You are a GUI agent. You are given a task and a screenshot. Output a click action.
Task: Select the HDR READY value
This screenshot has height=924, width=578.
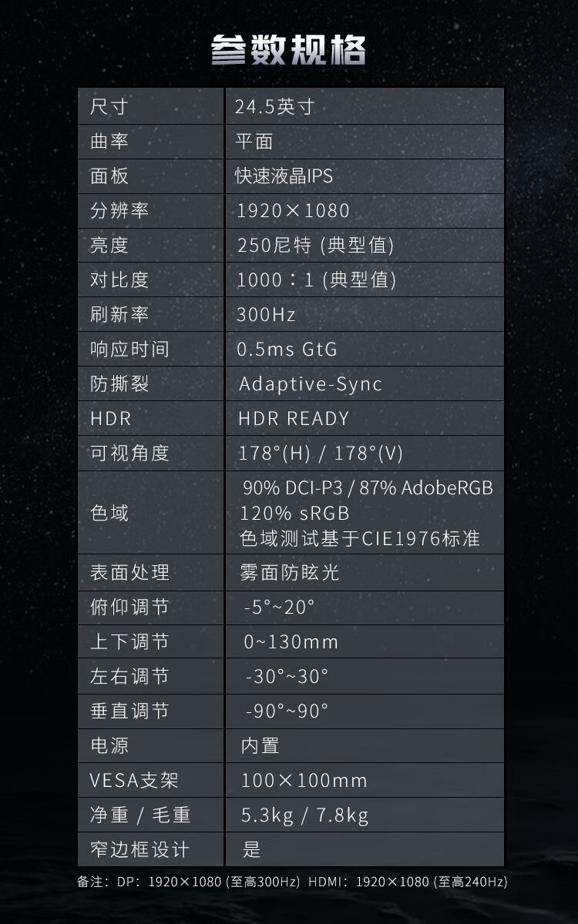[x=294, y=418]
